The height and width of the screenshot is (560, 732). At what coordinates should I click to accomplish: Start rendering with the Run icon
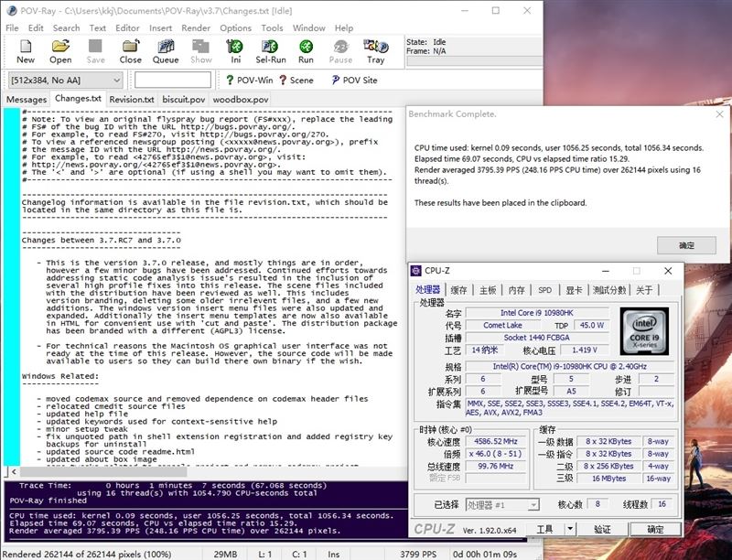click(306, 52)
